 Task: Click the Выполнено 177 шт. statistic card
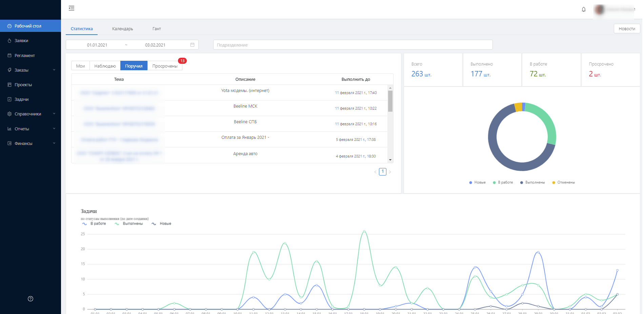[x=492, y=70]
